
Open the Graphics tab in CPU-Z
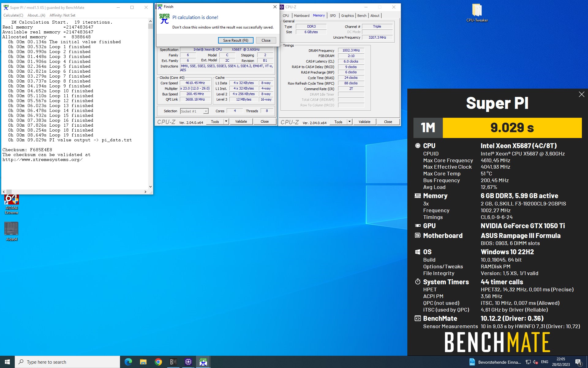click(347, 16)
